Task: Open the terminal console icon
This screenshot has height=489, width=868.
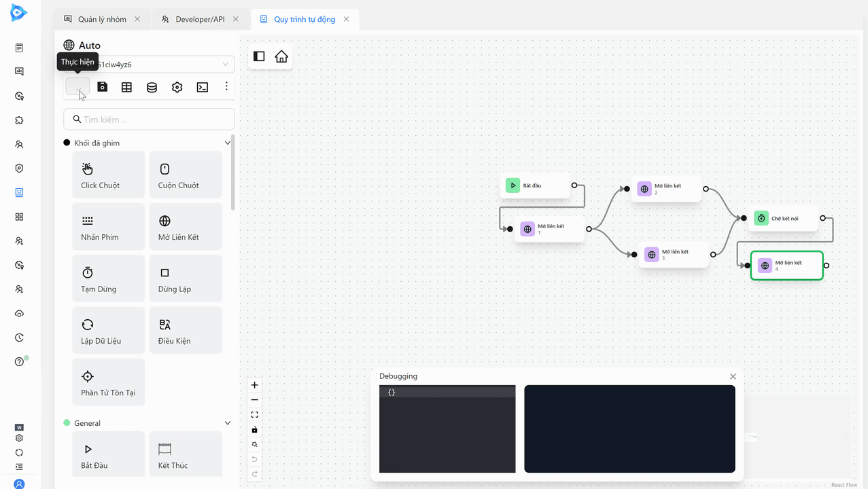Action: [x=202, y=87]
